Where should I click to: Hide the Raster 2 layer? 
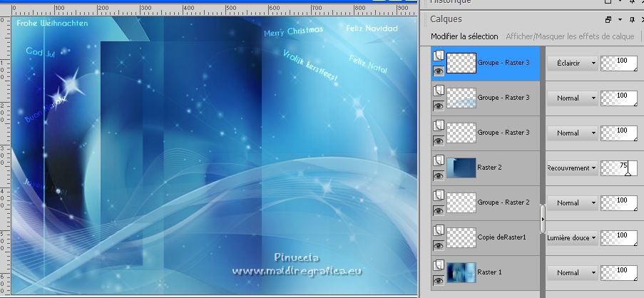(x=439, y=176)
